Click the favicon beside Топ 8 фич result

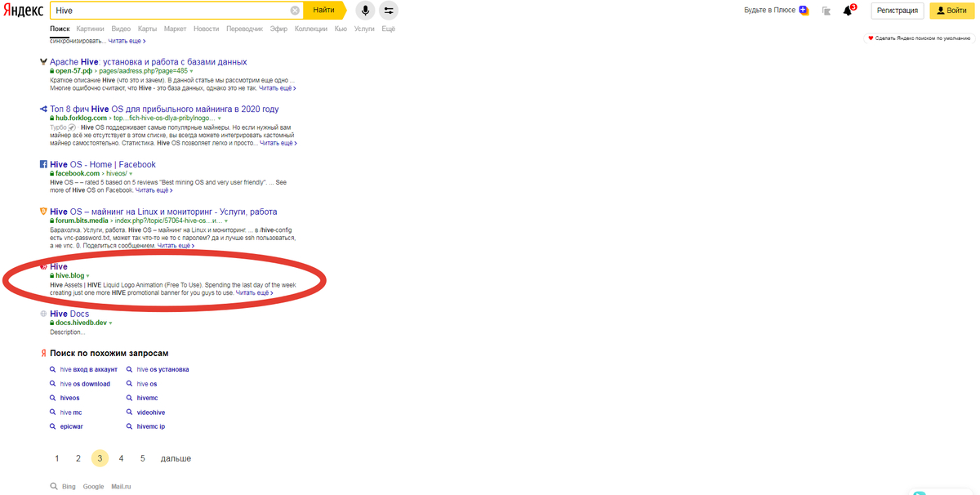[43, 109]
